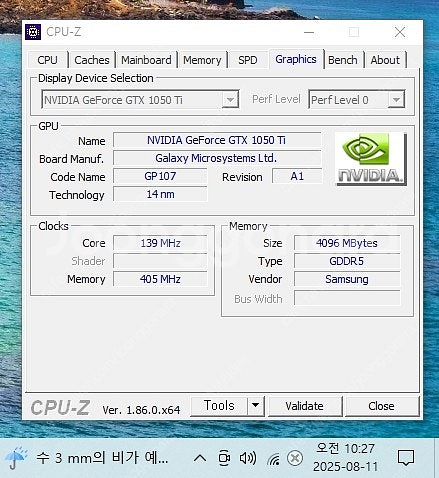Click the CPU-Z app icon in title bar
The height and width of the screenshot is (478, 439).
pos(33,32)
